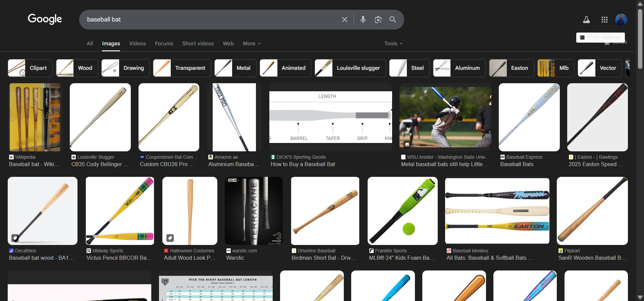Open Baseball Express ICON bat image
The image size is (644, 301).
tap(529, 117)
